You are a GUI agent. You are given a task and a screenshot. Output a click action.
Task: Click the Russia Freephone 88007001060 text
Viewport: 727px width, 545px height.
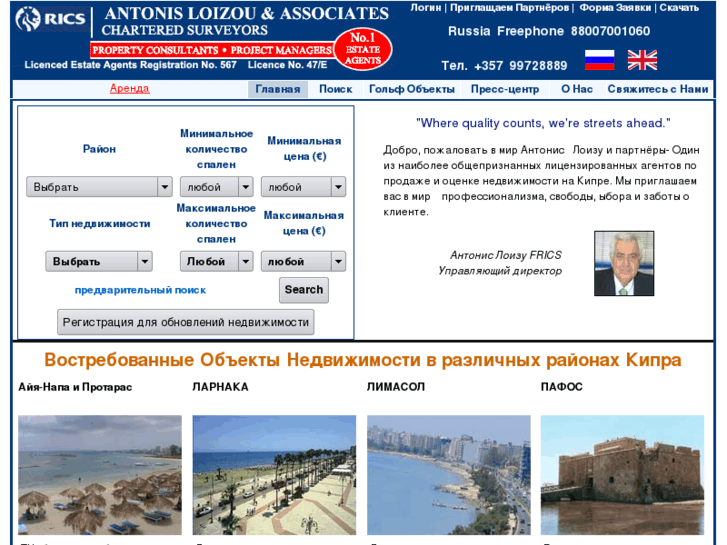pyautogui.click(x=549, y=31)
